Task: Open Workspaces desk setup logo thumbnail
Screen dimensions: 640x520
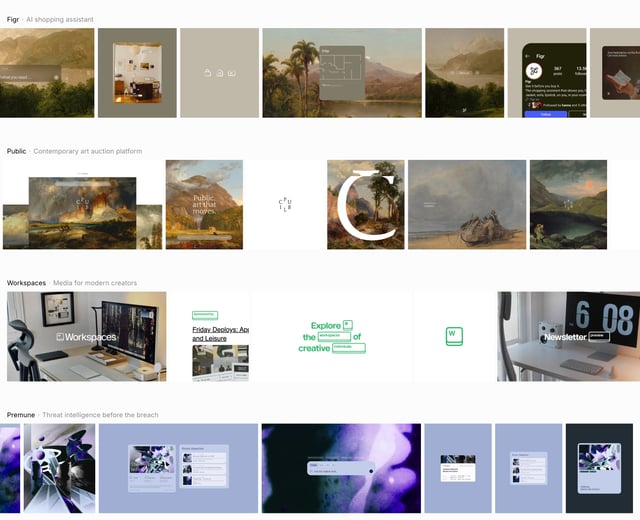Action: pyautogui.click(x=87, y=336)
